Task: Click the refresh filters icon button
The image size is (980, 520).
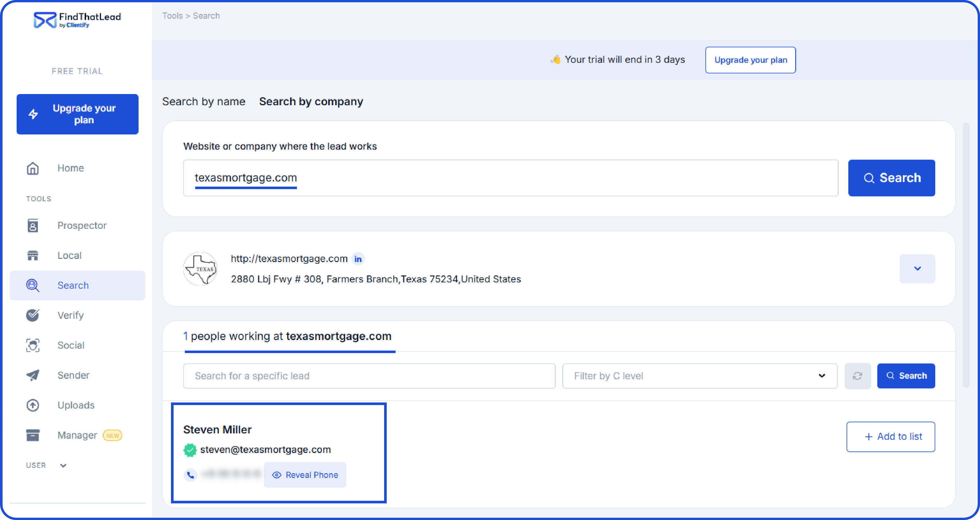Action: click(857, 376)
